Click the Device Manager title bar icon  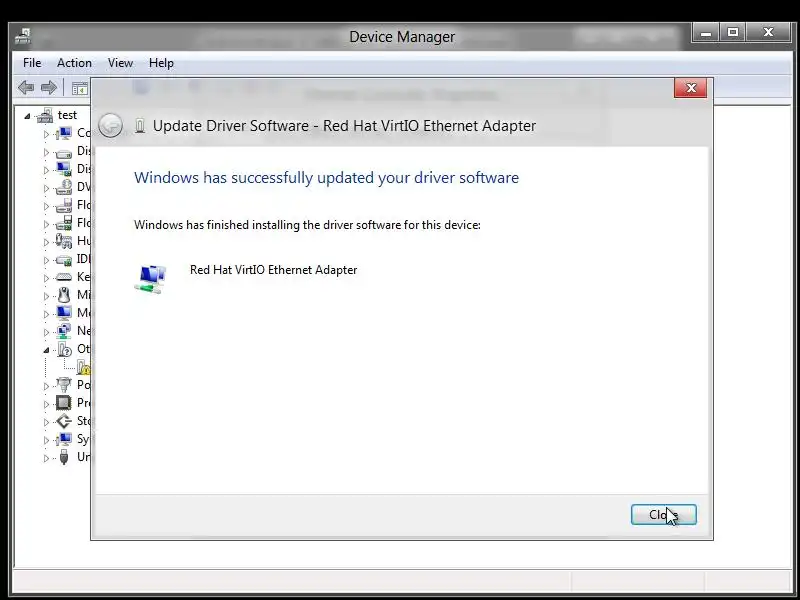(23, 36)
